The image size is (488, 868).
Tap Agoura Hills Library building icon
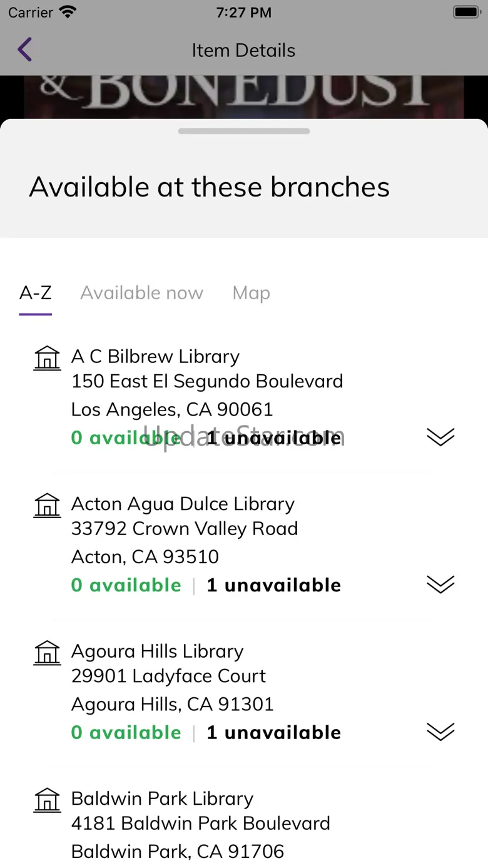point(47,653)
